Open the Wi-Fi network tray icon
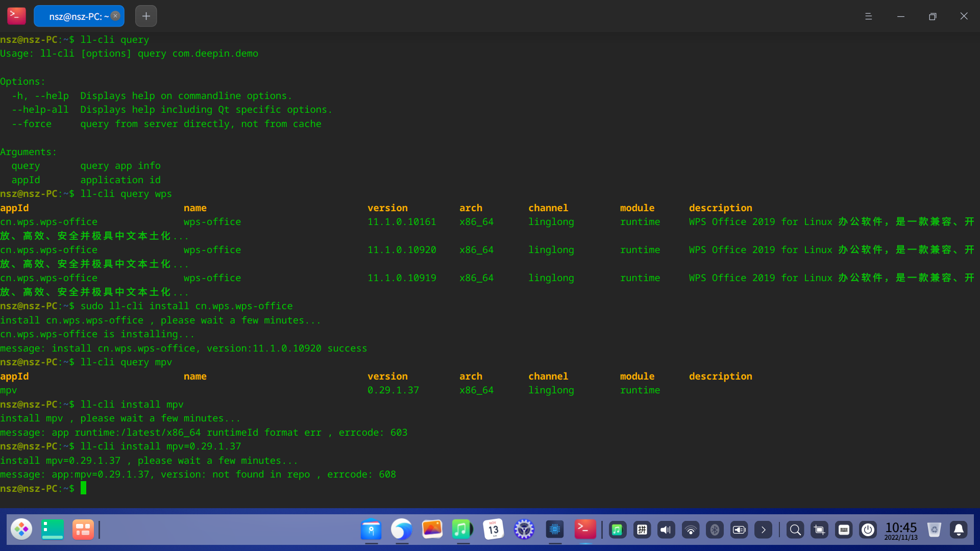The height and width of the screenshot is (551, 980). click(x=691, y=530)
